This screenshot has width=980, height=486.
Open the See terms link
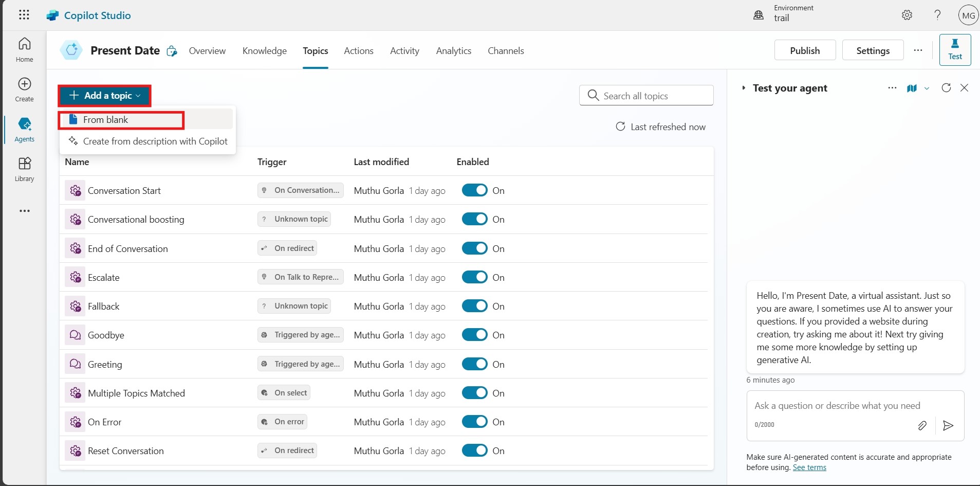[809, 467]
